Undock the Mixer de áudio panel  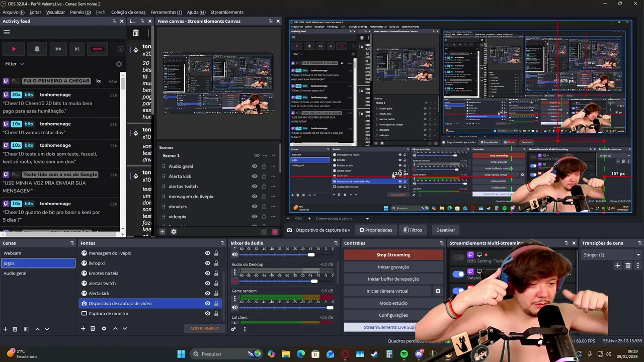pyautogui.click(x=336, y=243)
